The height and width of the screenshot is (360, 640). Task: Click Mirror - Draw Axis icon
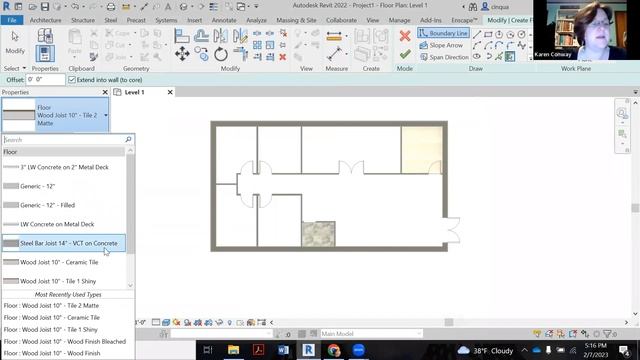[240, 36]
